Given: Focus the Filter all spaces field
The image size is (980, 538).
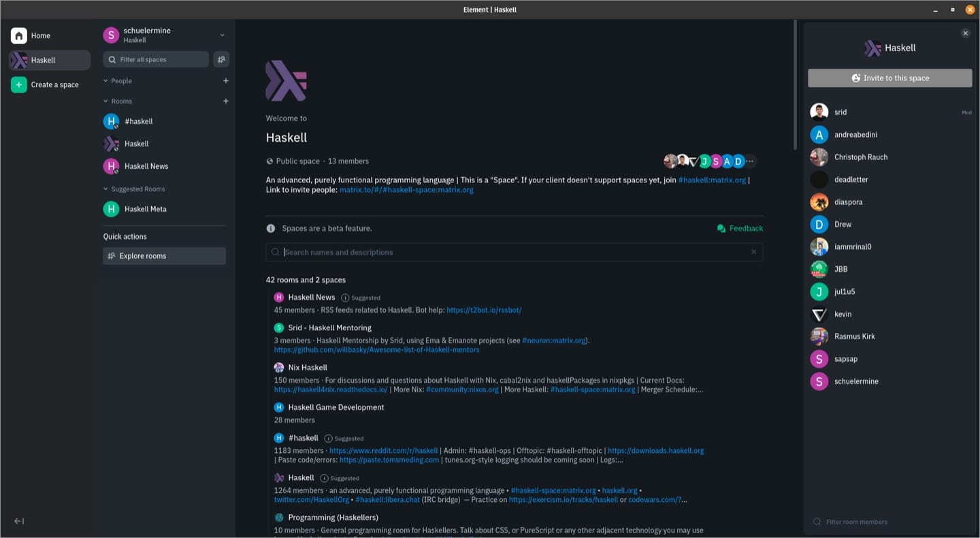Looking at the screenshot, I should tap(156, 59).
